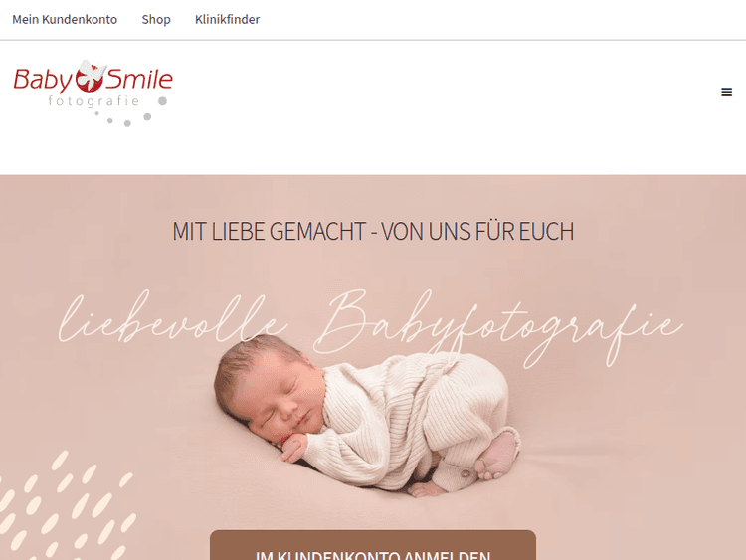Click the sleeping baby's face

pyautogui.click(x=280, y=396)
